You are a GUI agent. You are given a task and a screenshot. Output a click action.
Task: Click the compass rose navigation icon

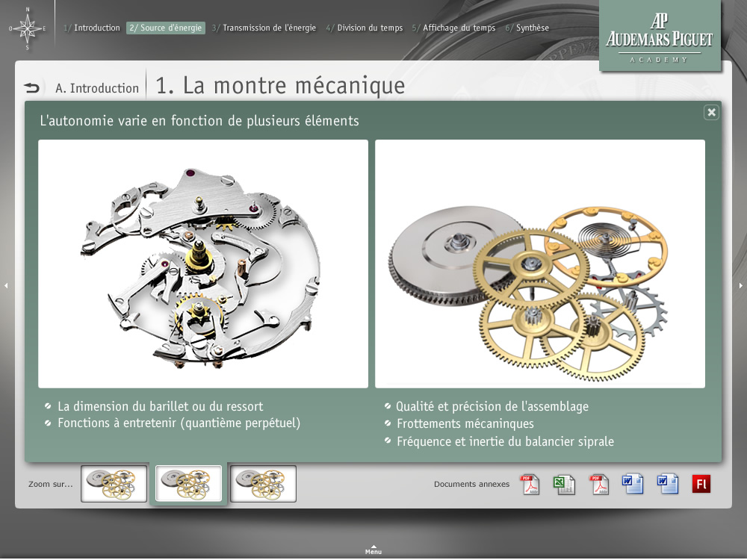tap(28, 28)
